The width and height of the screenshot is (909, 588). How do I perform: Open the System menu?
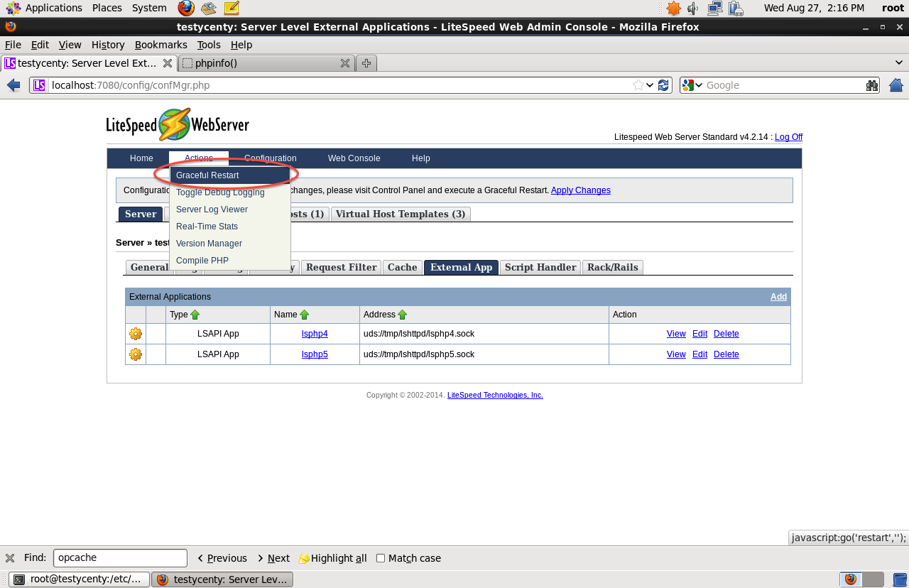(149, 8)
